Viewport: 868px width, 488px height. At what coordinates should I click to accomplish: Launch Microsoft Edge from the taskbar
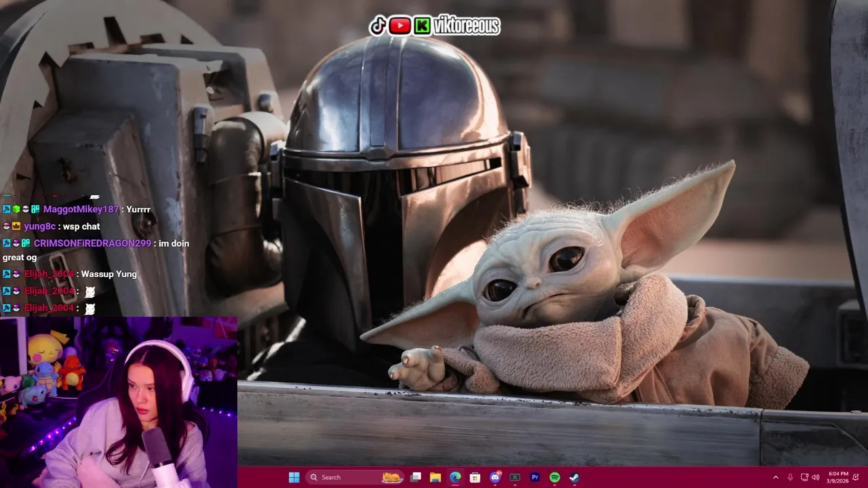click(x=455, y=477)
